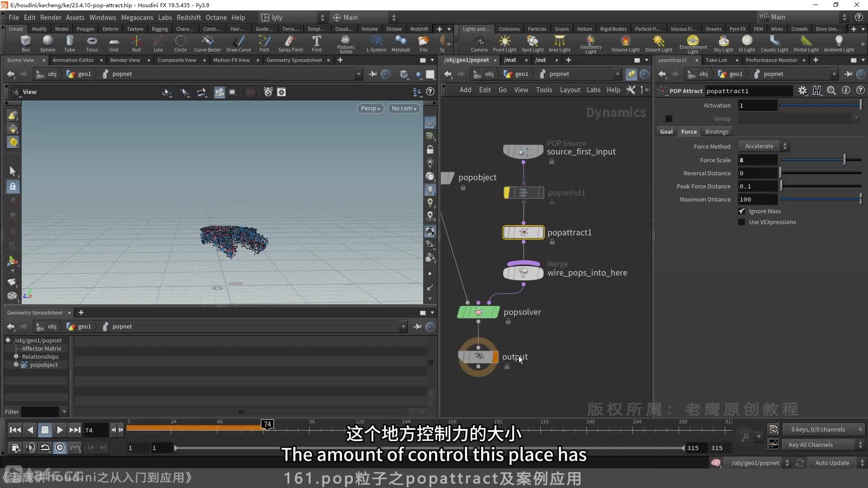Select the Platonic Solids tool
Screen dimensions: 868x488
346,44
